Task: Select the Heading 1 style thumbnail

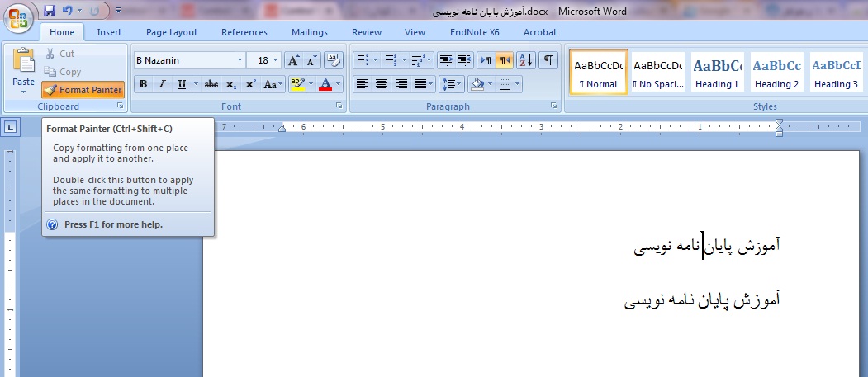Action: coord(716,72)
